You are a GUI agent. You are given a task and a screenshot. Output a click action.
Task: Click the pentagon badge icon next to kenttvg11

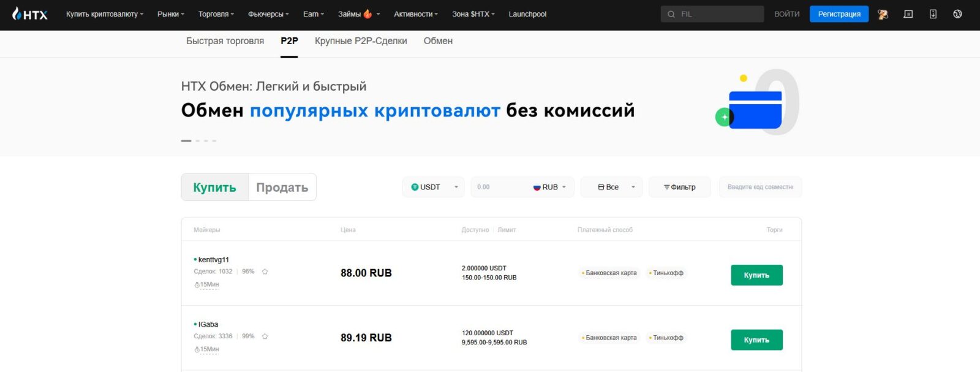[265, 271]
